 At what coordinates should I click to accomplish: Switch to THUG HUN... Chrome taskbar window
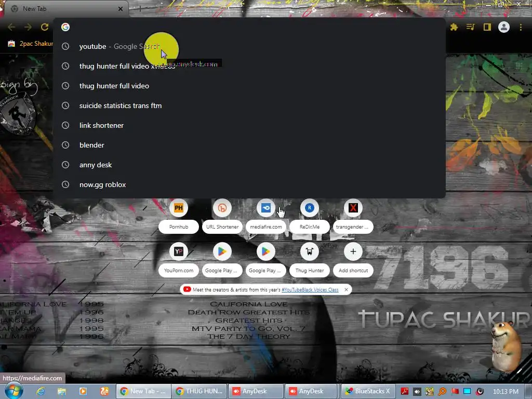[199, 391]
